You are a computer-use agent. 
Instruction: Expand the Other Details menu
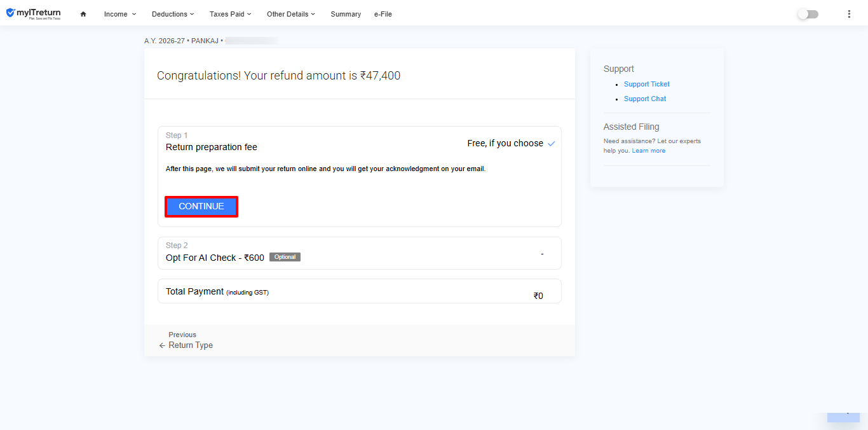291,14
